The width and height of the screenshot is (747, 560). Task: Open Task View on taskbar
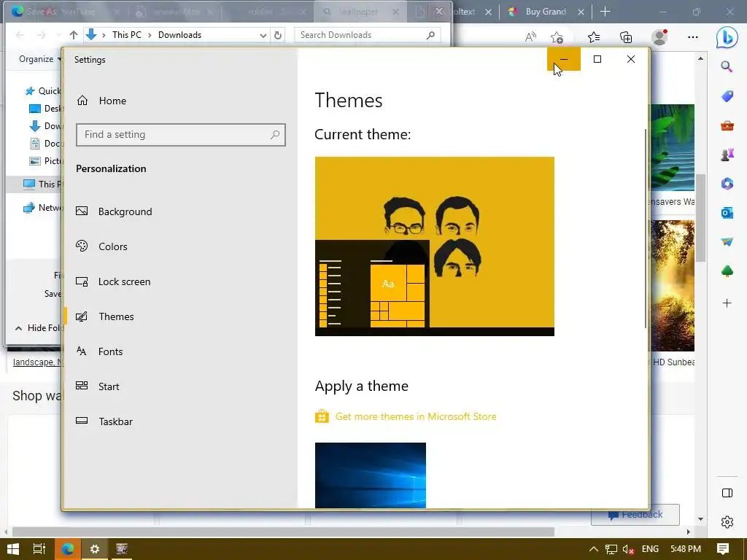[x=39, y=549]
